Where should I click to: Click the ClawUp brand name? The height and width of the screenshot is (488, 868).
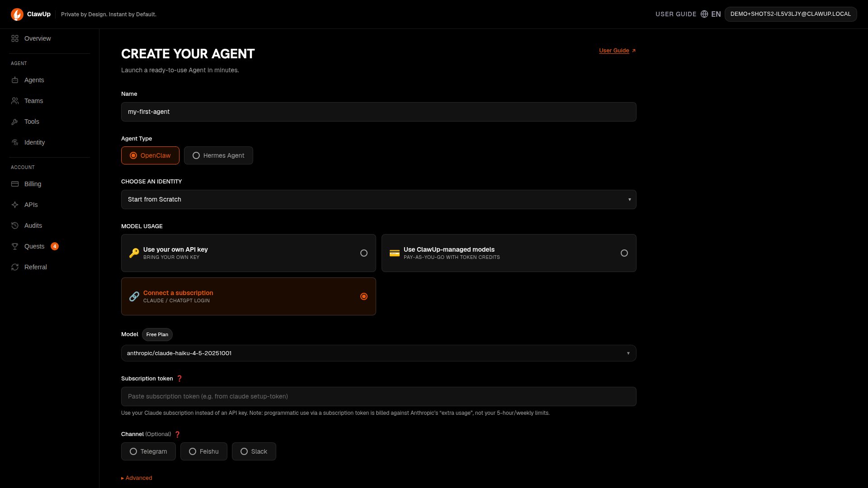click(x=39, y=14)
